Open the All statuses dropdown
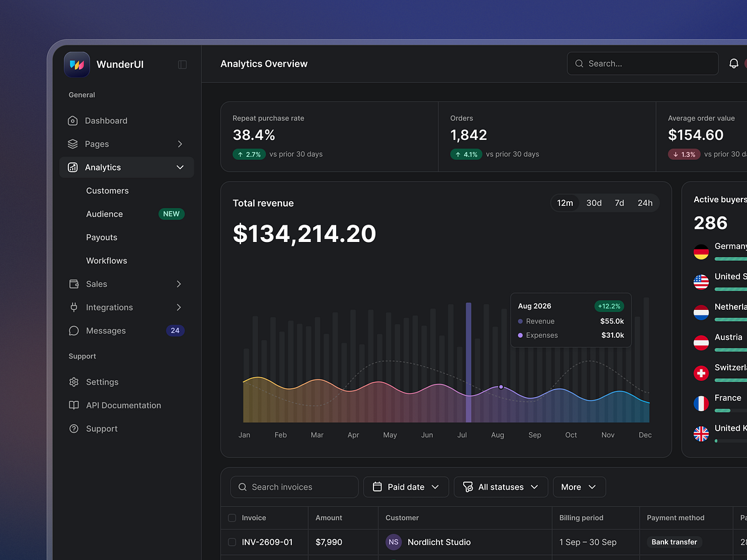This screenshot has width=747, height=560. tap(501, 487)
